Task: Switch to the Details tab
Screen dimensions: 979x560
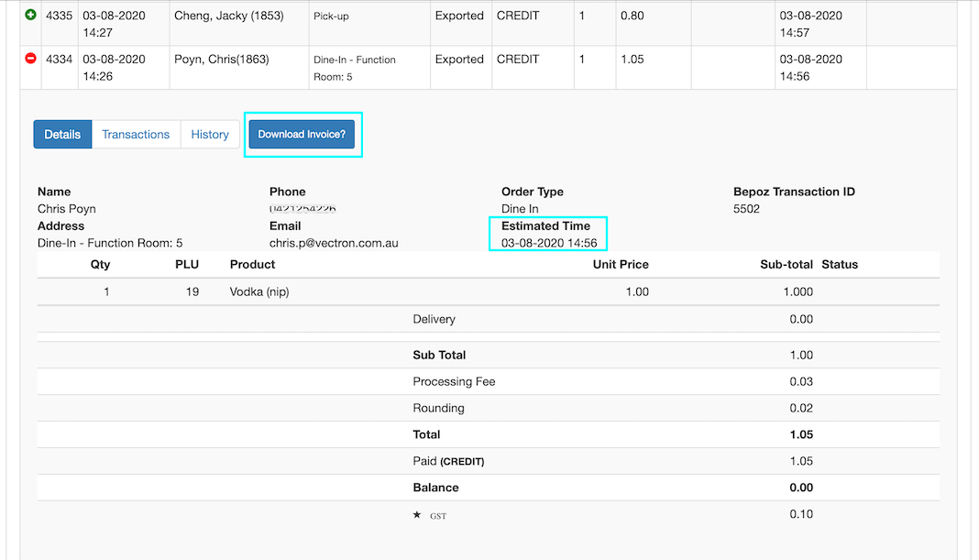Action: click(62, 135)
